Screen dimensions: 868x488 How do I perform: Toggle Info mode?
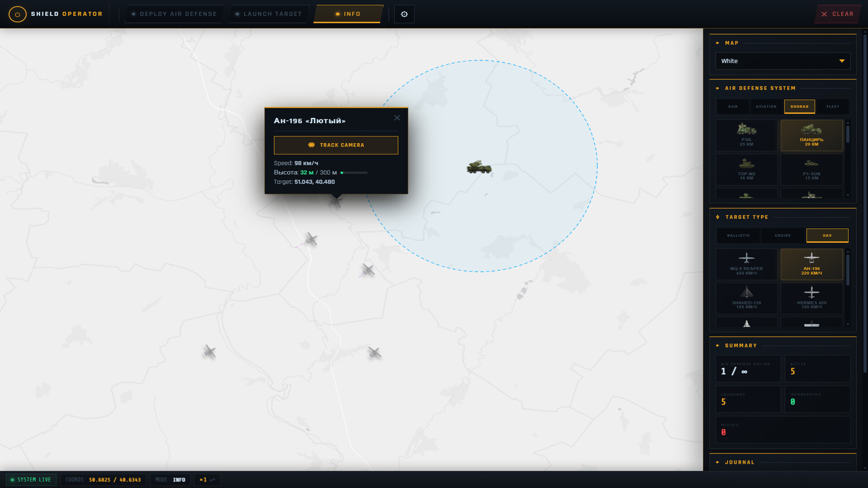348,14
